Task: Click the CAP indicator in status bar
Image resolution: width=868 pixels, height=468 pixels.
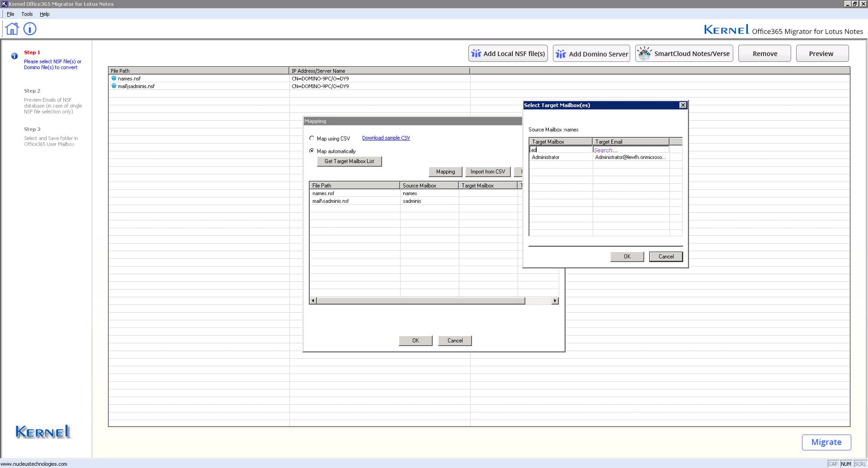Action: pyautogui.click(x=833, y=464)
